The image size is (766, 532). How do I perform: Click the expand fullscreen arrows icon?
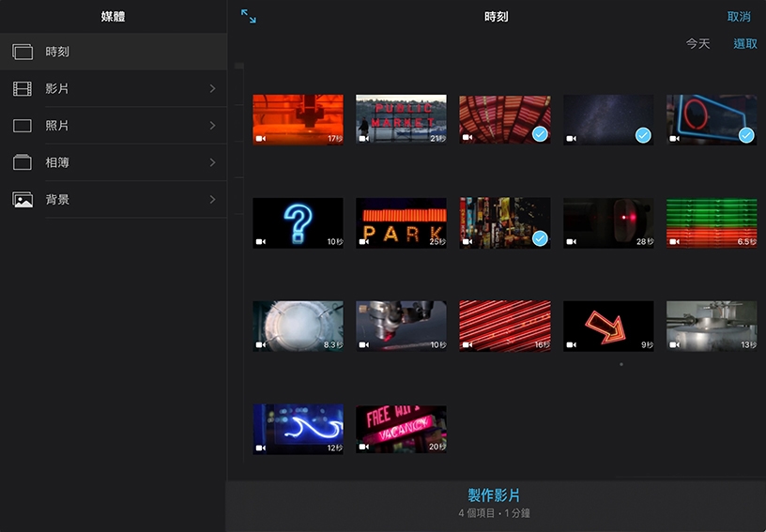[x=249, y=16]
